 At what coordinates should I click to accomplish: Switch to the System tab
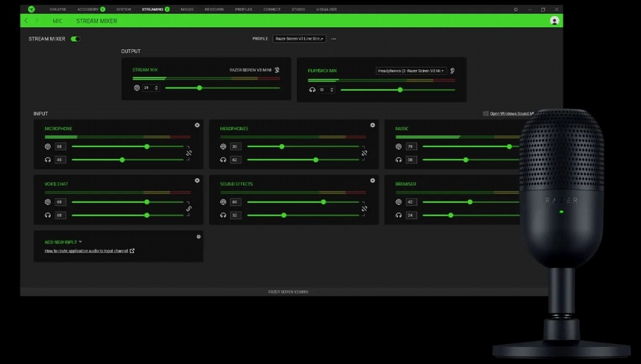point(124,9)
